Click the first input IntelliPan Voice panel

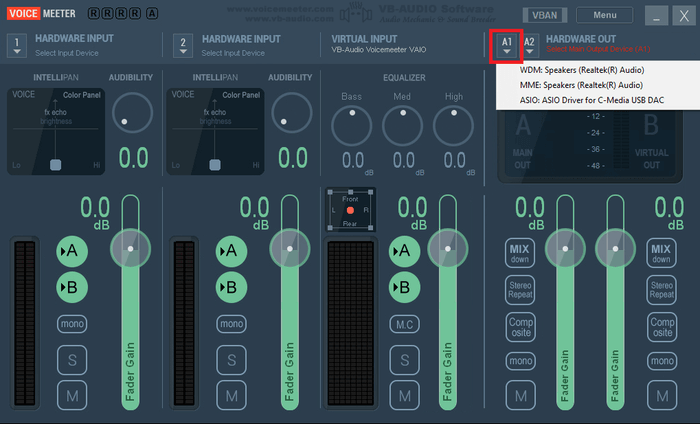coord(55,130)
